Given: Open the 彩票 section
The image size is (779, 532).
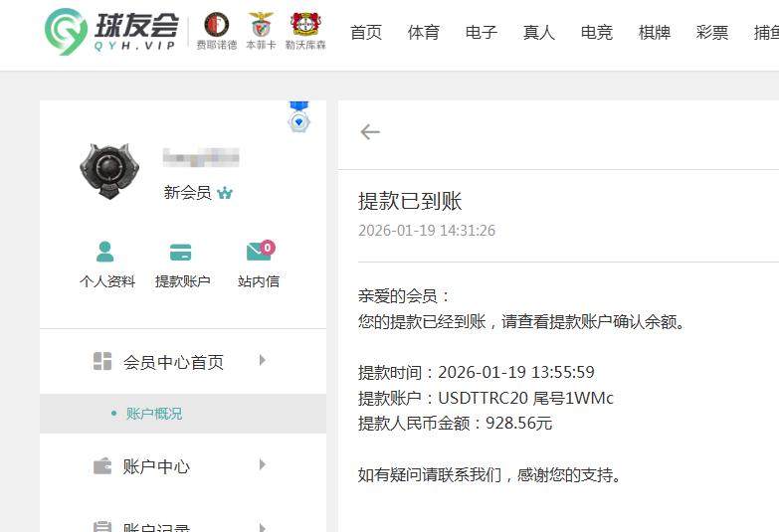Looking at the screenshot, I should [x=712, y=32].
